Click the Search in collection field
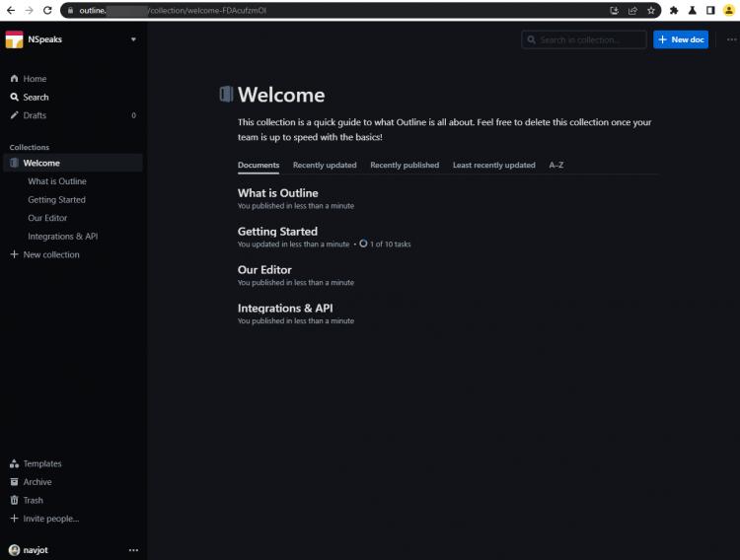Screen dimensions: 740x560 pos(584,39)
